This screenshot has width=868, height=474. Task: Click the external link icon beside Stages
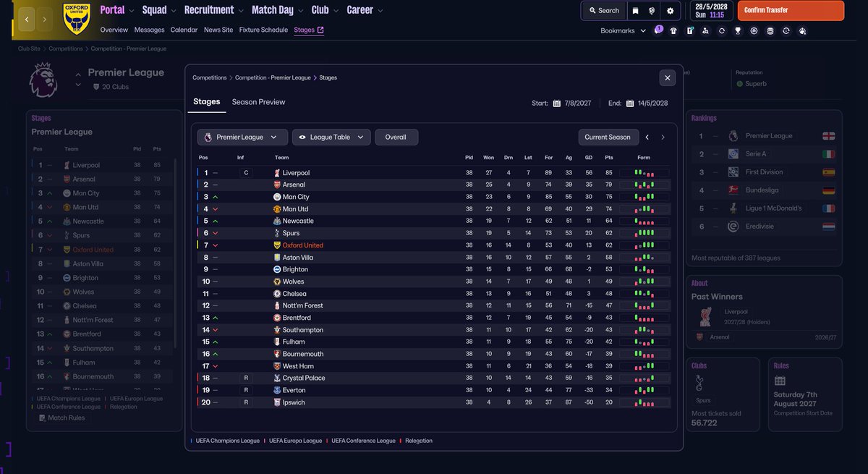(320, 30)
